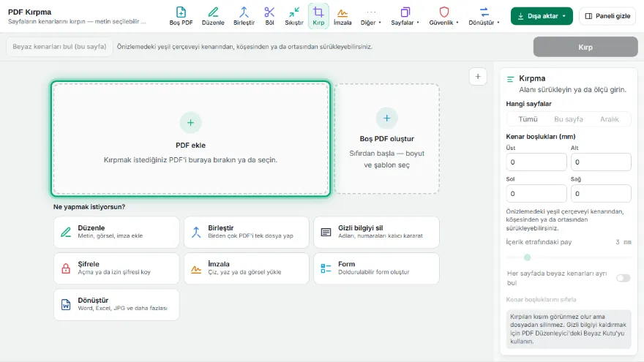Click the PDF Kırpma title text

tap(29, 12)
